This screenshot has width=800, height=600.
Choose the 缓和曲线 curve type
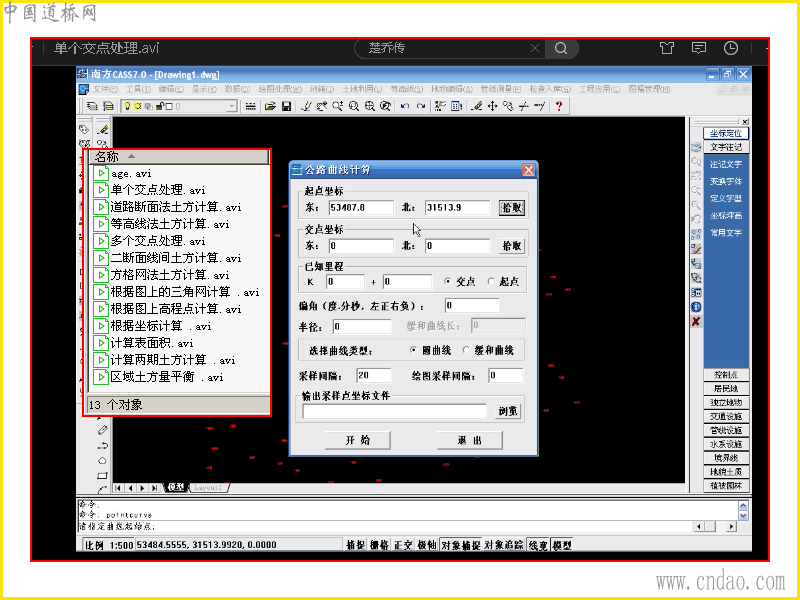pyautogui.click(x=466, y=350)
